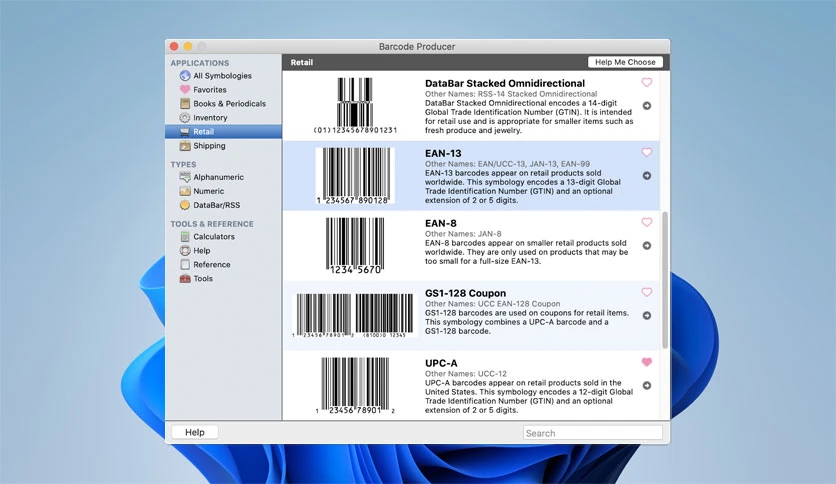Click the yellow minimize window button

tap(188, 46)
